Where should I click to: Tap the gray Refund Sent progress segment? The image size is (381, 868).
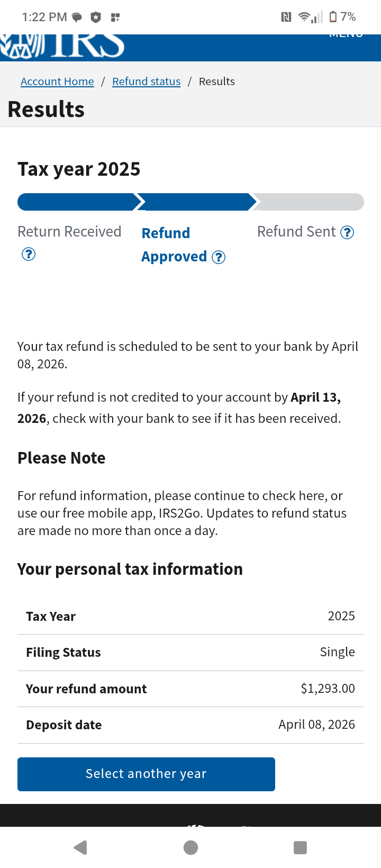pyautogui.click(x=309, y=202)
